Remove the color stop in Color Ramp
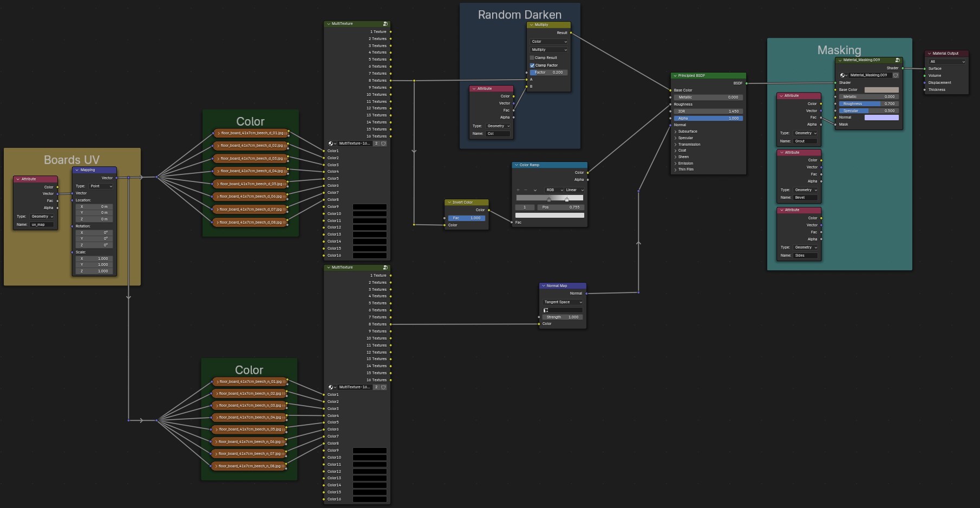Image resolution: width=980 pixels, height=508 pixels. coord(526,190)
